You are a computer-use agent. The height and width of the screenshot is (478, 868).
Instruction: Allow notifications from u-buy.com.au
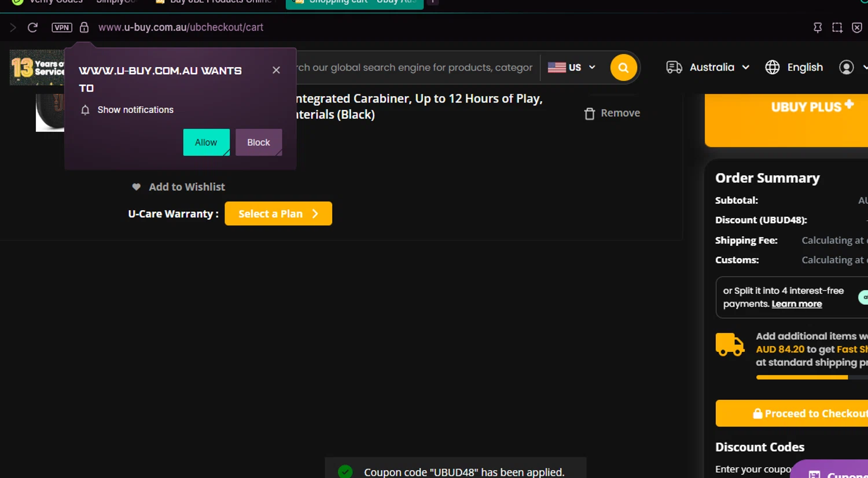pyautogui.click(x=206, y=142)
